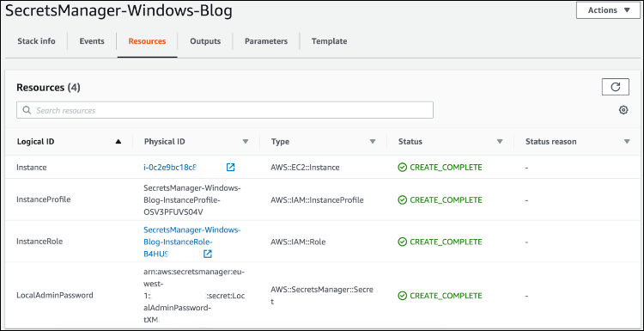Click the LocalAdminPassword secret ARN text
The height and width of the screenshot is (331, 644).
(x=194, y=295)
